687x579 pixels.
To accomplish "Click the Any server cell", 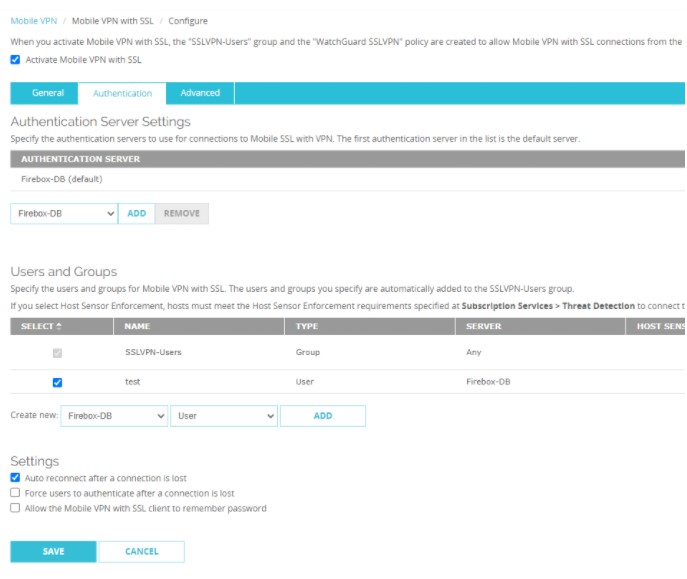I will pos(474,352).
